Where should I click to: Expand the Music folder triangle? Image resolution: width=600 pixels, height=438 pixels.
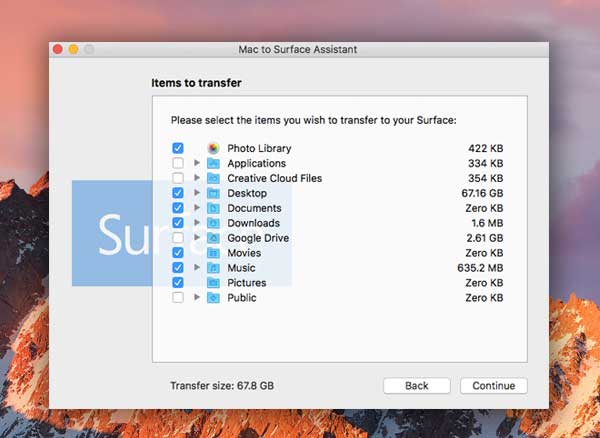pos(197,267)
